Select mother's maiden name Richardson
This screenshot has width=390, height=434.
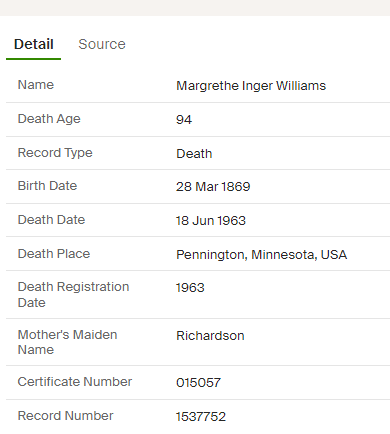point(210,336)
